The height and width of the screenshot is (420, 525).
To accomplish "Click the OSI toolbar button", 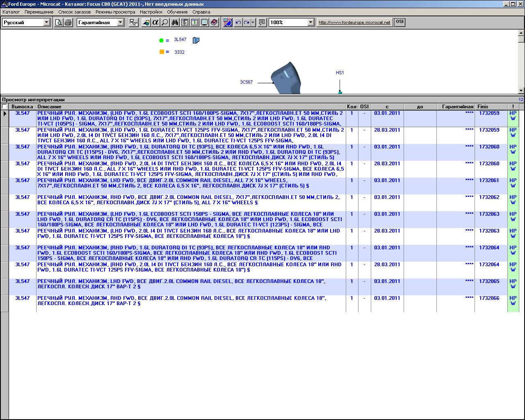I will click(x=399, y=22).
